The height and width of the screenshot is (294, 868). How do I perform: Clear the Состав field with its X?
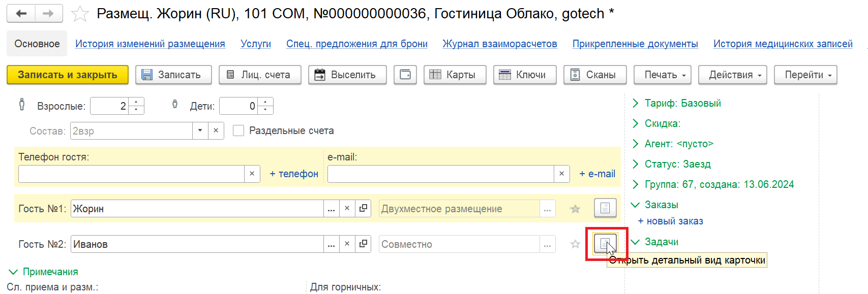216,130
